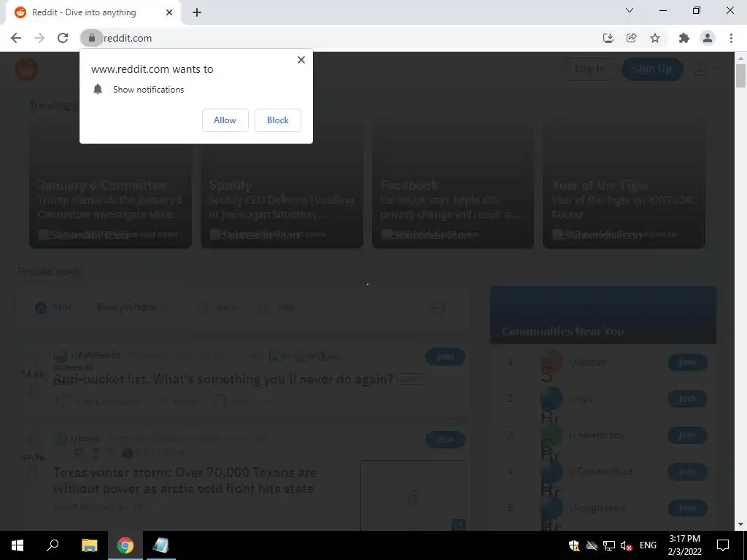Reload the Reddit page
747x560 pixels.
pos(63,38)
